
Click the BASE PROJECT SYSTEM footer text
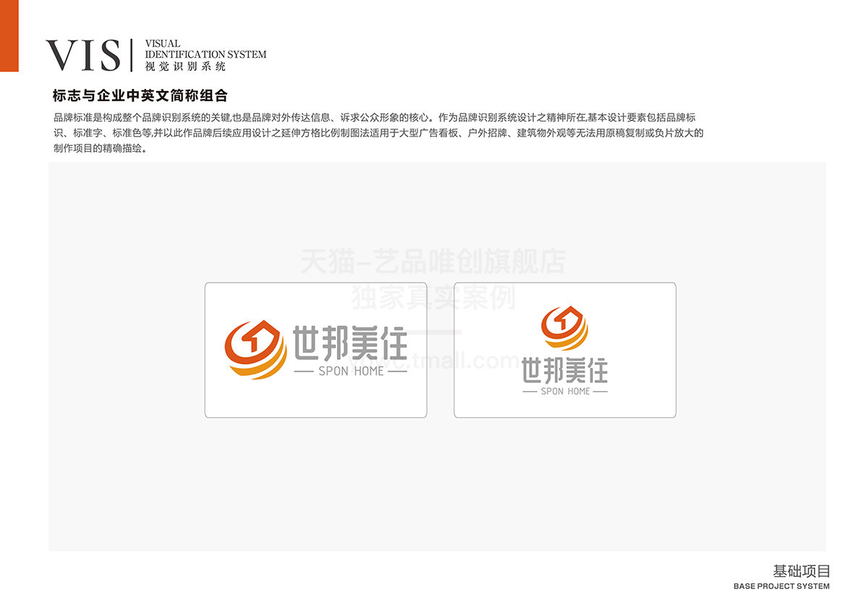point(781,586)
